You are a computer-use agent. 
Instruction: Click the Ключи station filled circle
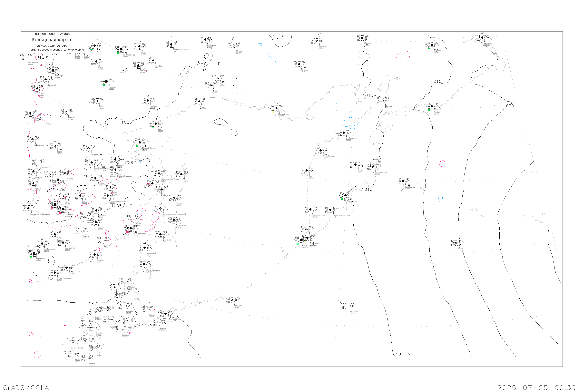[x=356, y=165]
